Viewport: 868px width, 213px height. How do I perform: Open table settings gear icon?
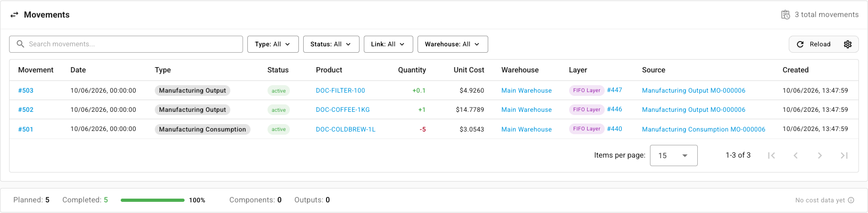848,44
